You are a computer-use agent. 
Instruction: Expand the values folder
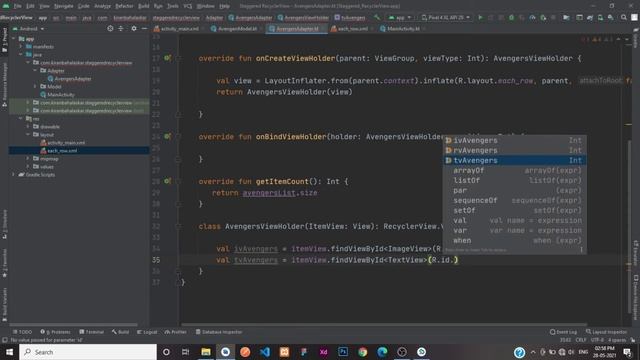(x=28, y=167)
